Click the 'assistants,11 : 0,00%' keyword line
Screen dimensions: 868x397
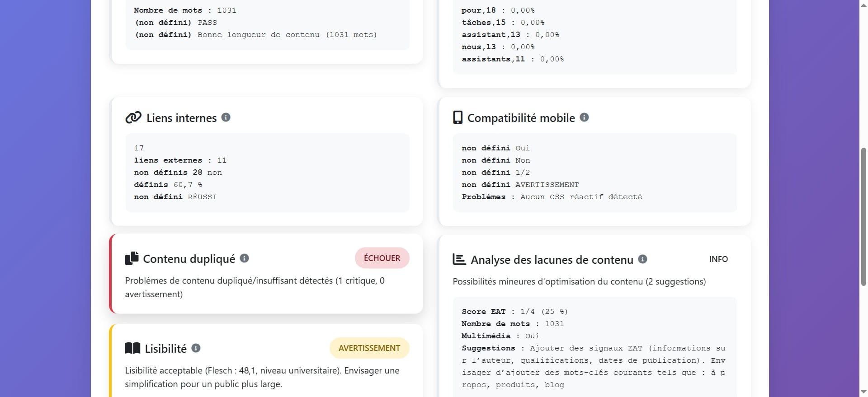coord(513,59)
